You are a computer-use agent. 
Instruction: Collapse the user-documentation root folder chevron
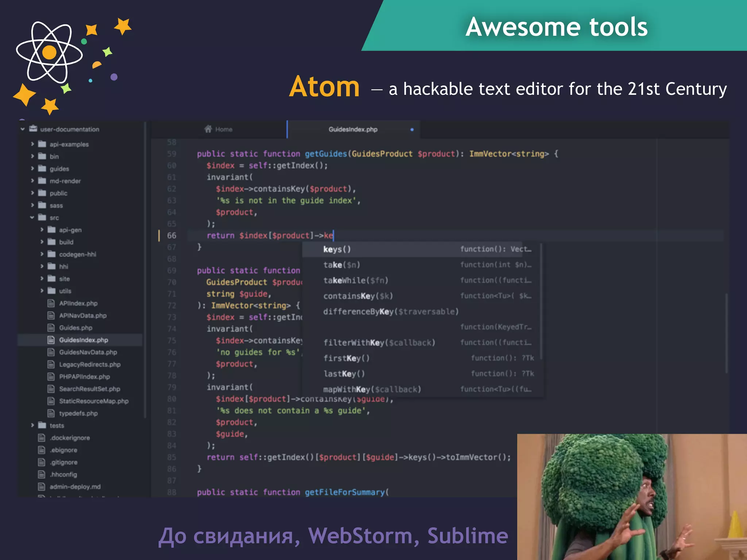point(23,129)
